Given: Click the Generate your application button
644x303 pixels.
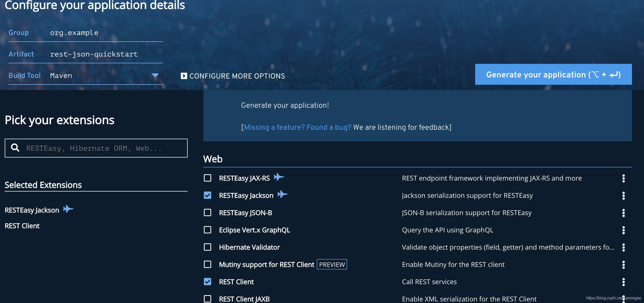Looking at the screenshot, I should tap(553, 74).
